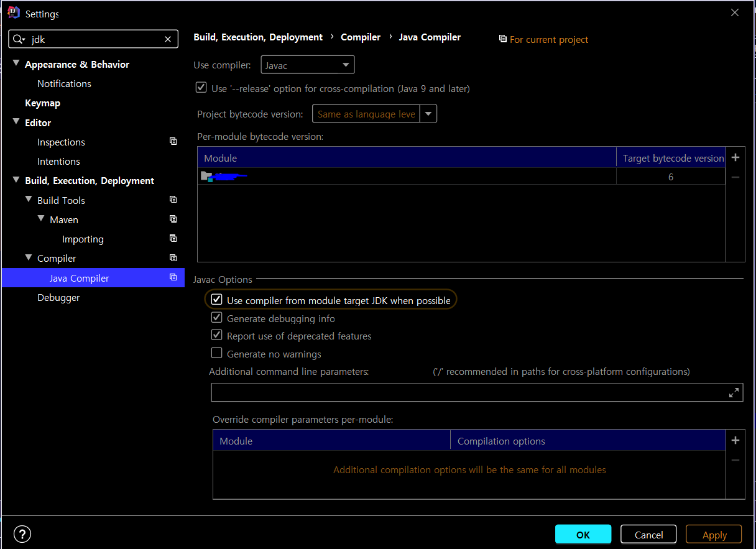Image resolution: width=756 pixels, height=549 pixels.
Task: Uncheck Report use of deprecated features
Action: [216, 335]
